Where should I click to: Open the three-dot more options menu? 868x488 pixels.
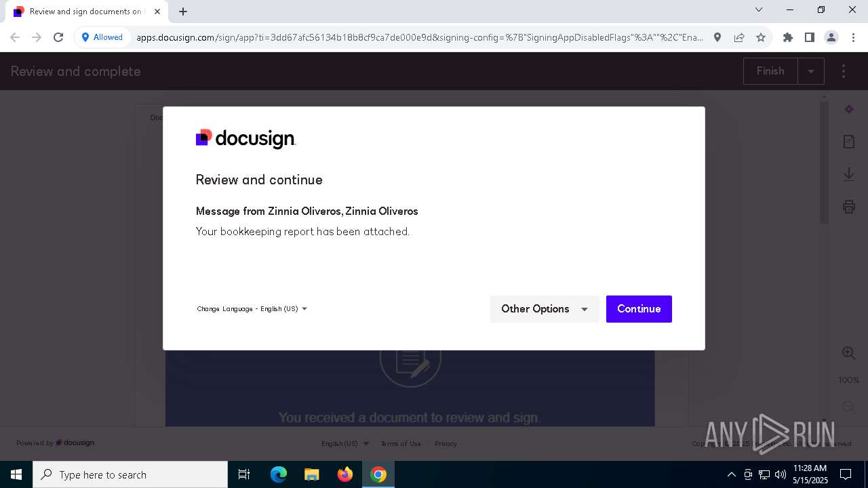pyautogui.click(x=844, y=71)
